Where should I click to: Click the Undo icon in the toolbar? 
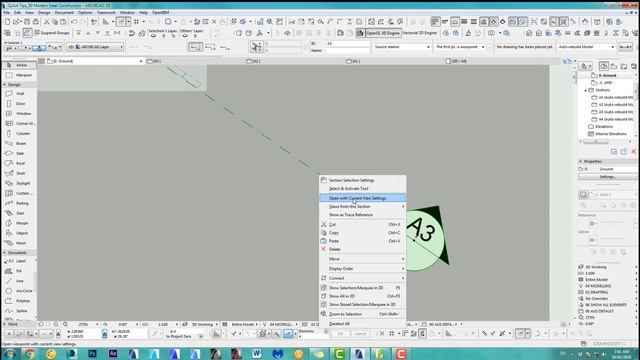coord(74,22)
